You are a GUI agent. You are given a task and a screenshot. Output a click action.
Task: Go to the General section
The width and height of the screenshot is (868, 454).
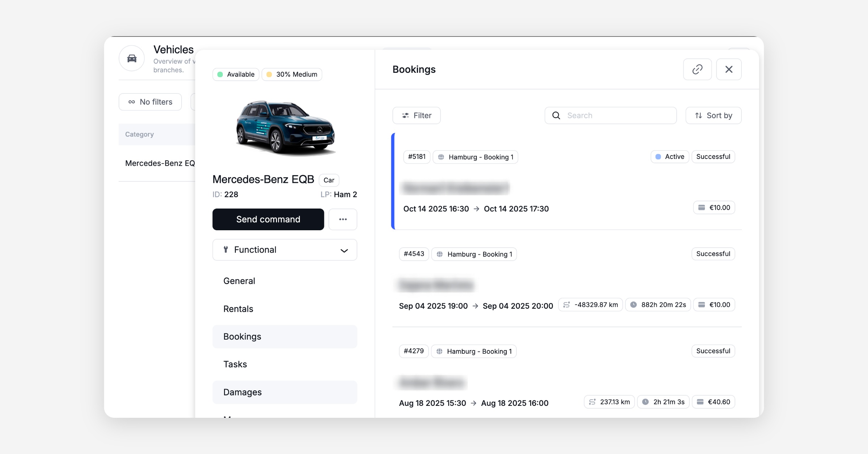[x=239, y=281]
